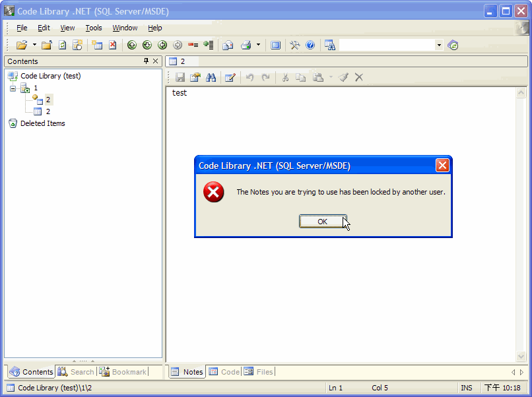The image size is (532, 397).
Task: Close the locked Notes error dialog
Action: coord(442,166)
